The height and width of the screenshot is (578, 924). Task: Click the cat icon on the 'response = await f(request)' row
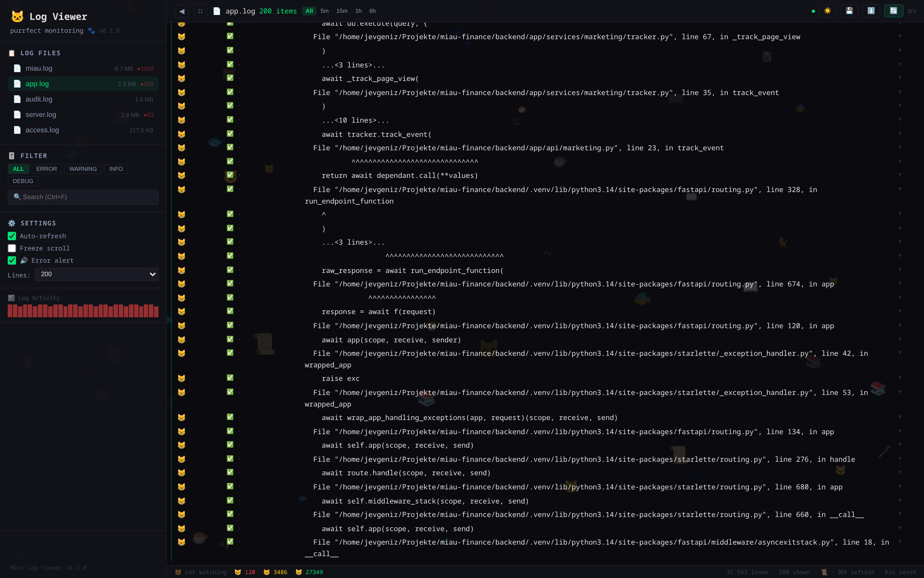[181, 311]
